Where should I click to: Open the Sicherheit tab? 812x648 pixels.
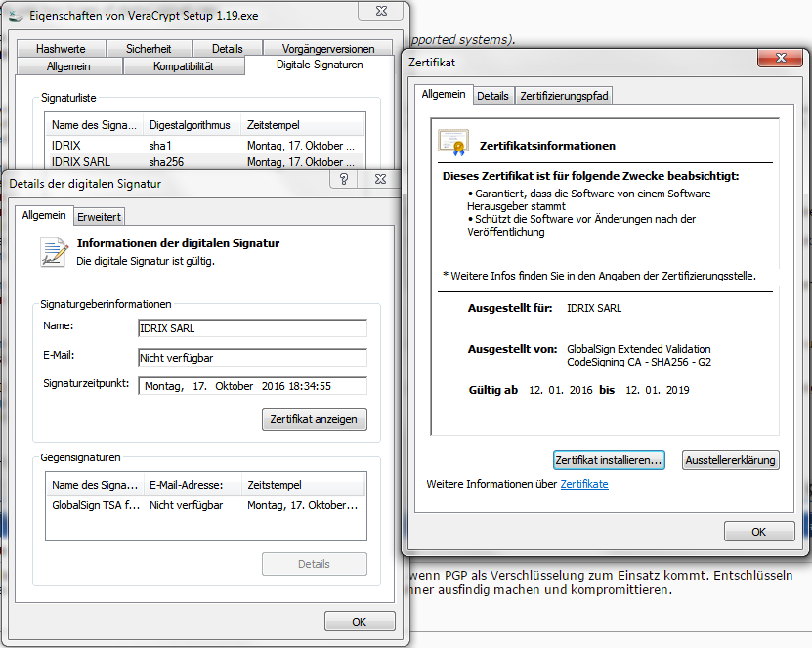pos(149,49)
